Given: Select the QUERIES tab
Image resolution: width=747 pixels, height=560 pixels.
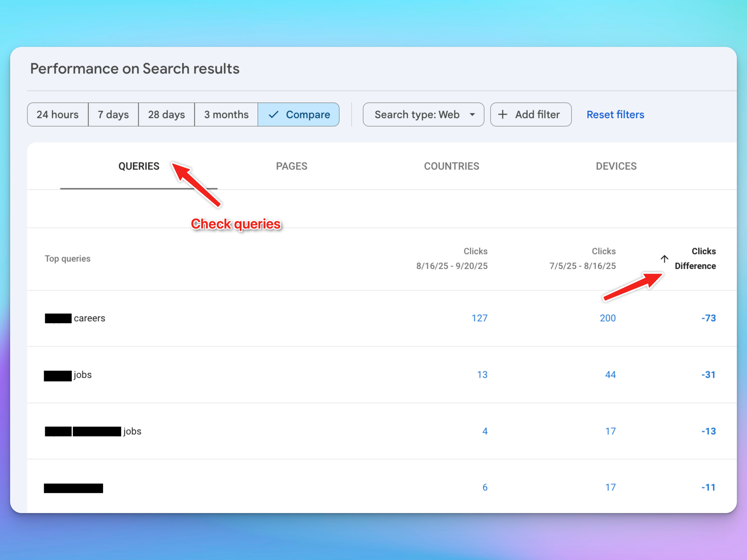Looking at the screenshot, I should tap(139, 166).
